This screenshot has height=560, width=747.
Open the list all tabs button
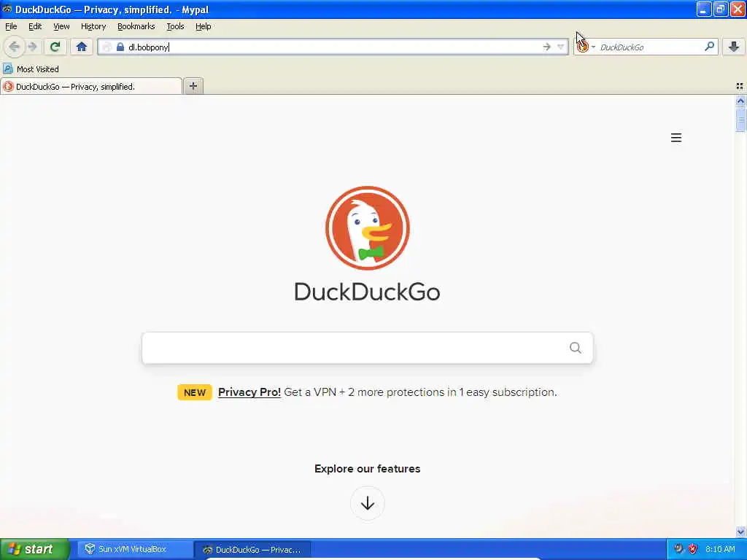coord(740,86)
